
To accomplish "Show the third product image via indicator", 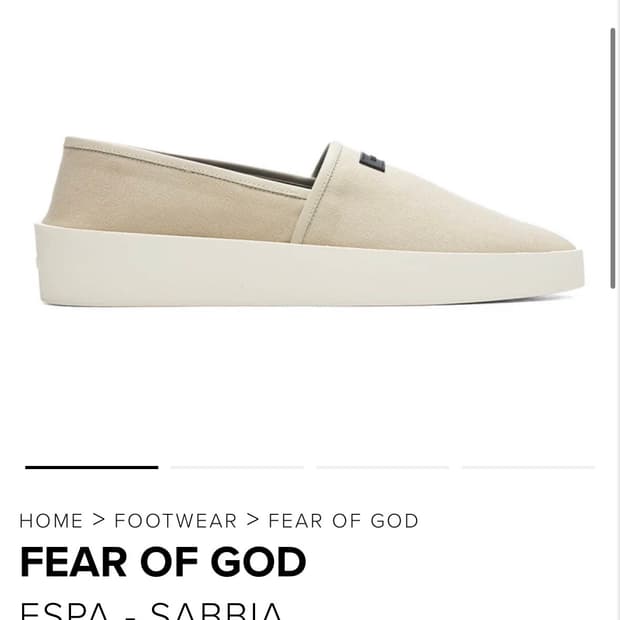I will coord(383,467).
